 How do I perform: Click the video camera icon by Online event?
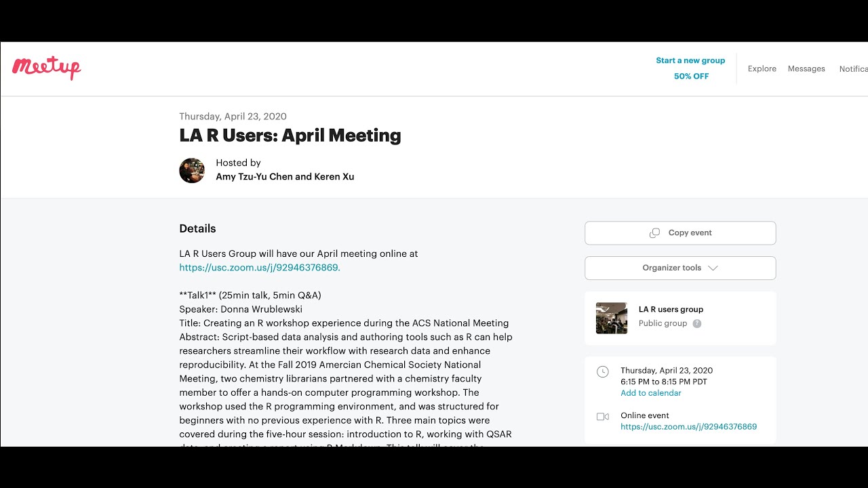602,417
